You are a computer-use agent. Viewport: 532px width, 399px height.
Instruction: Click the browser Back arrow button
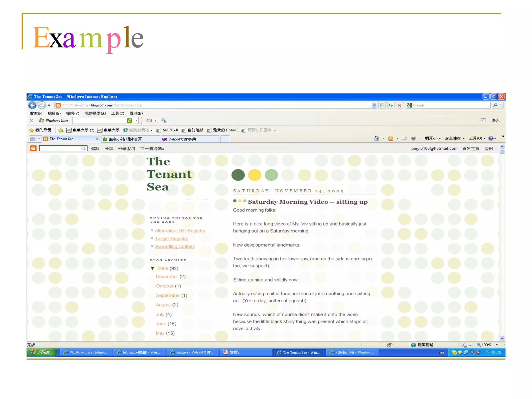[x=32, y=105]
